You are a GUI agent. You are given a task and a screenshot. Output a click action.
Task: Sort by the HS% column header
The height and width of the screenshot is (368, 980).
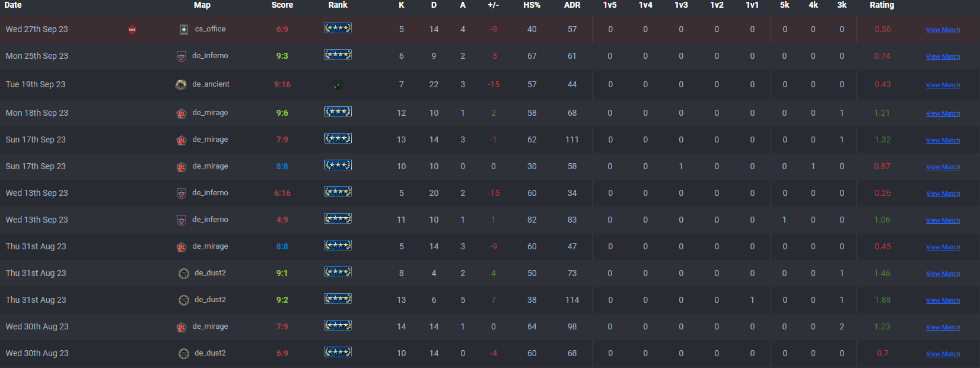[x=532, y=5]
